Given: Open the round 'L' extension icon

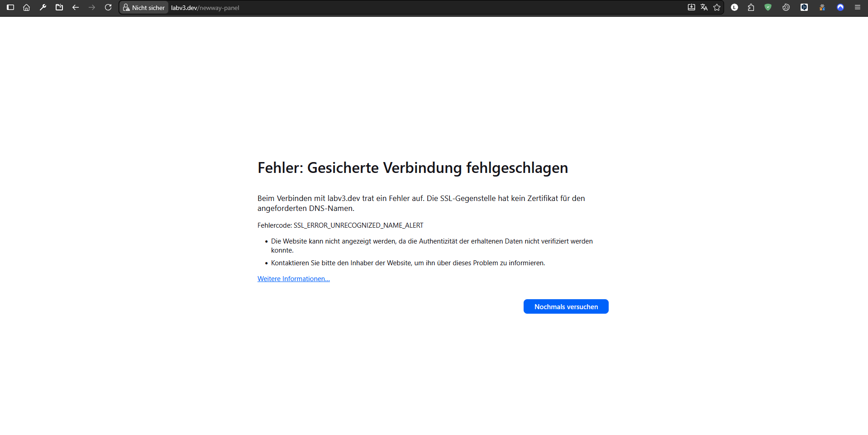Looking at the screenshot, I should click(734, 8).
